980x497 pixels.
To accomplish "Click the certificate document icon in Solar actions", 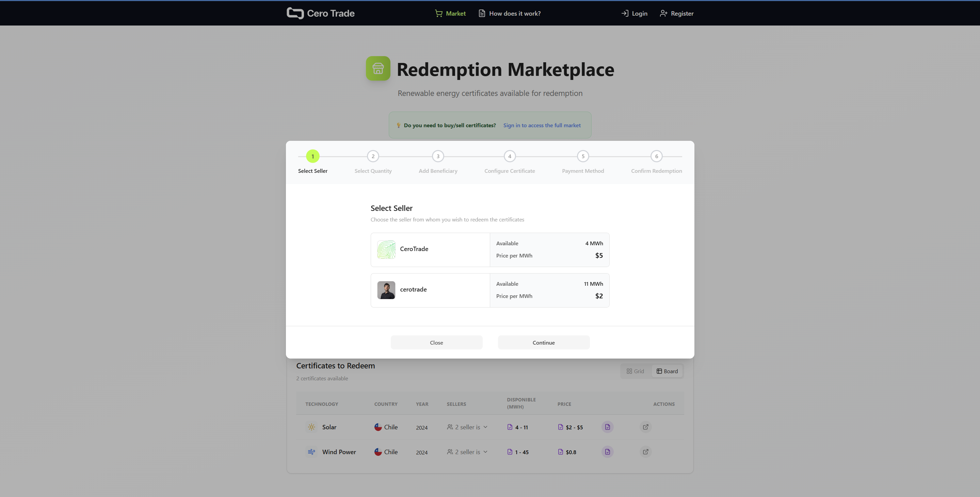I will click(x=607, y=427).
